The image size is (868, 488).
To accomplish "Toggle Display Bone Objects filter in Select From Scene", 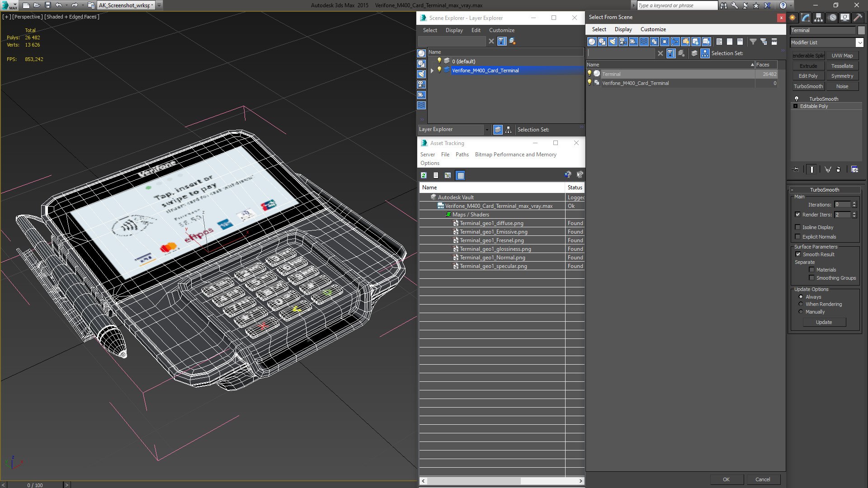I will 675,42.
